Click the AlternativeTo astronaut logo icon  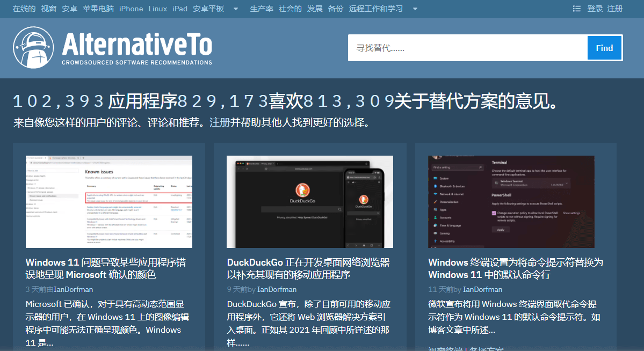(33, 48)
